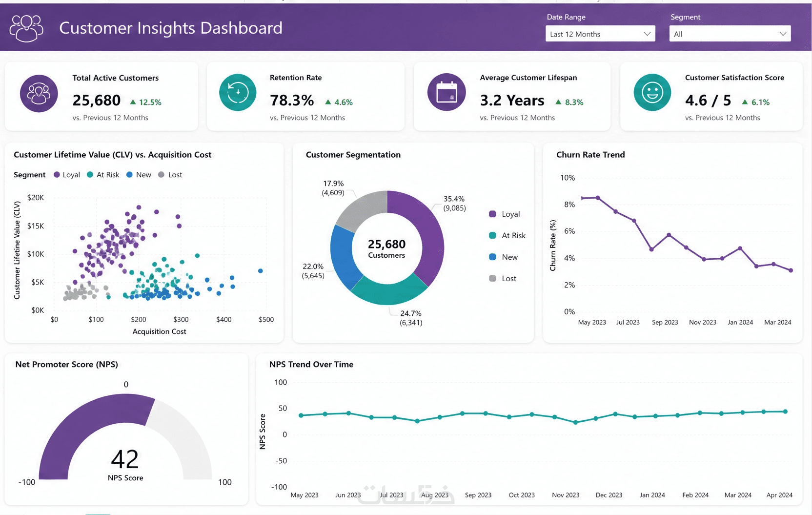Click the green up arrow beside 12.5%
The image size is (812, 515).
pos(133,102)
